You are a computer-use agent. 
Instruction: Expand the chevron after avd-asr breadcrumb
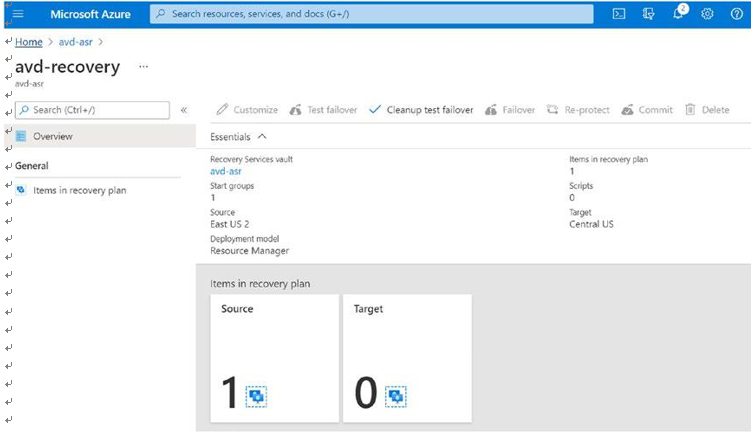point(101,42)
